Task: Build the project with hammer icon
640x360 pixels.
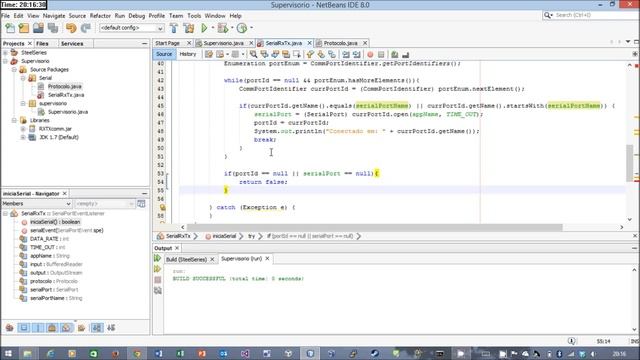Action: (174, 28)
